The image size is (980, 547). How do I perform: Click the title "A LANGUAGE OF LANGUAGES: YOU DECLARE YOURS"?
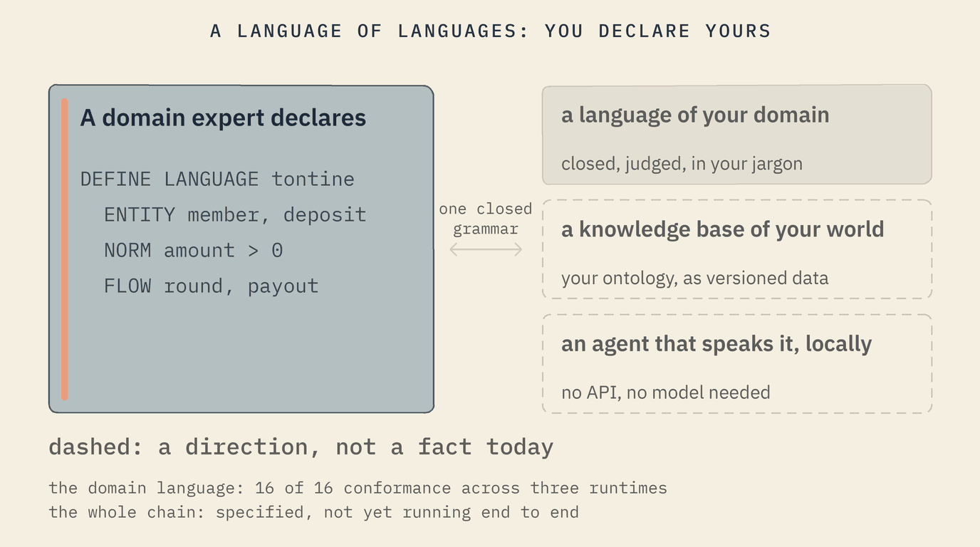click(491, 31)
